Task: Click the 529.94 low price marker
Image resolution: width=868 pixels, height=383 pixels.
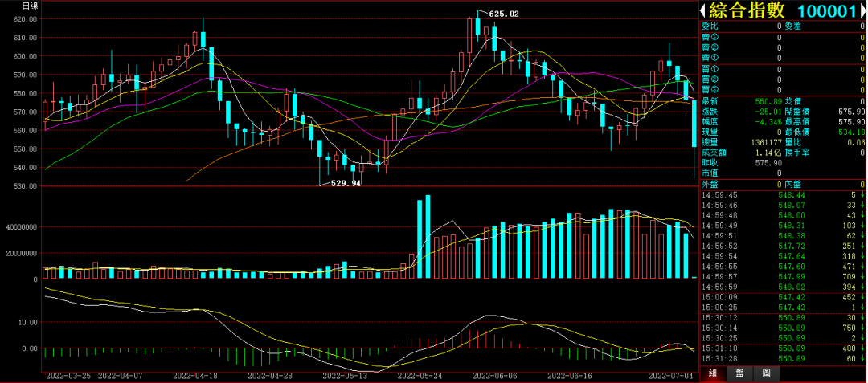Action: pyautogui.click(x=346, y=184)
